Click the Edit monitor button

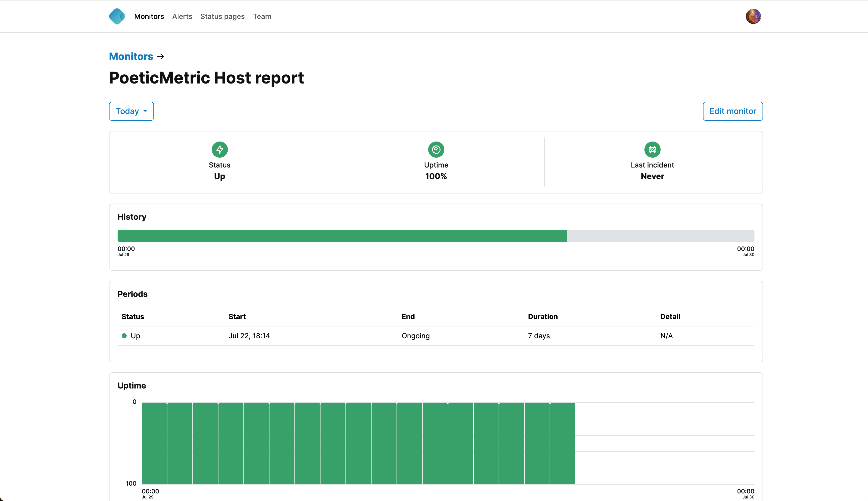(x=733, y=111)
